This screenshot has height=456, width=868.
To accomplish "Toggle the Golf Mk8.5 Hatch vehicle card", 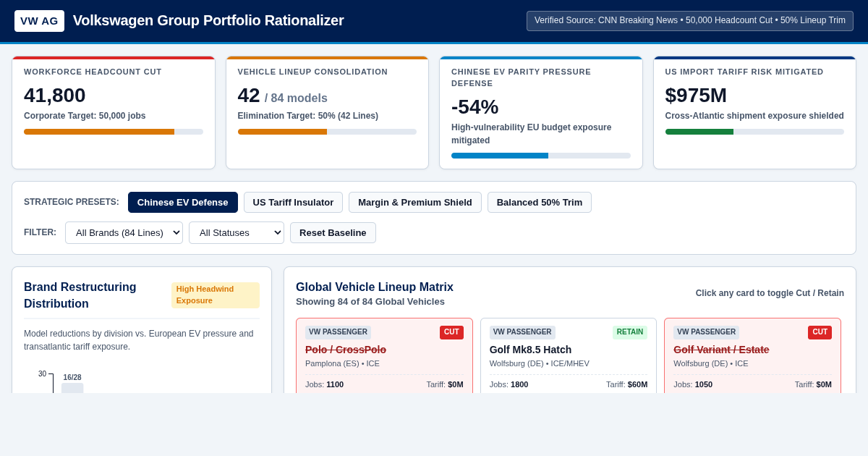I will (x=569, y=355).
